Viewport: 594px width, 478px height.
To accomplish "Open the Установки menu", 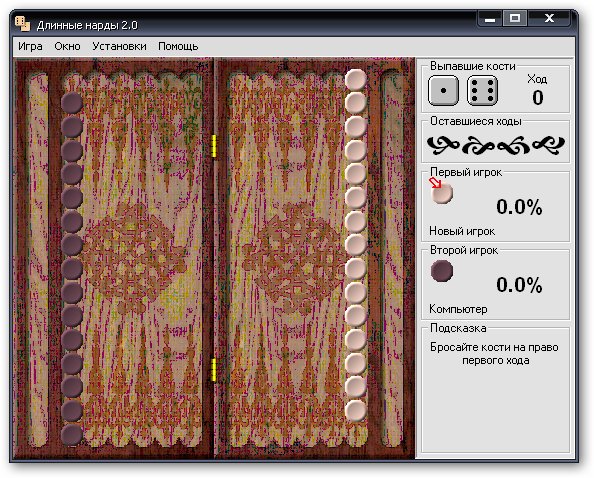I will pyautogui.click(x=119, y=47).
